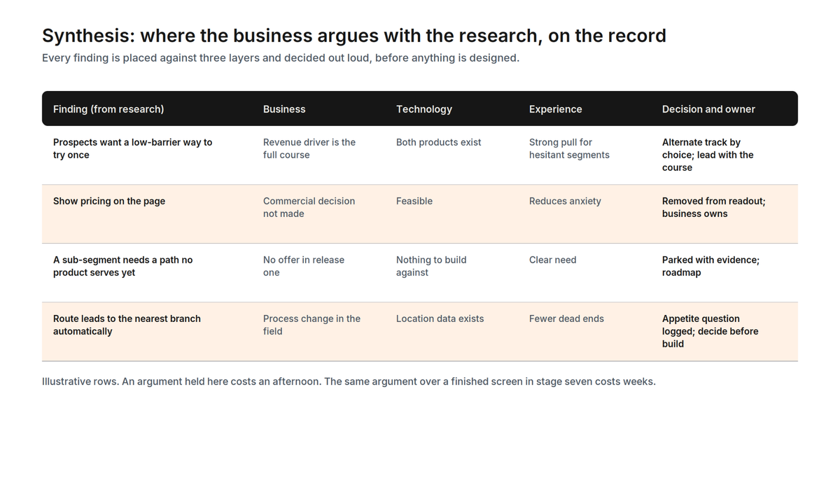Select 'Commercial decision not made' cell
Screen dimensions: 840x504
point(309,207)
